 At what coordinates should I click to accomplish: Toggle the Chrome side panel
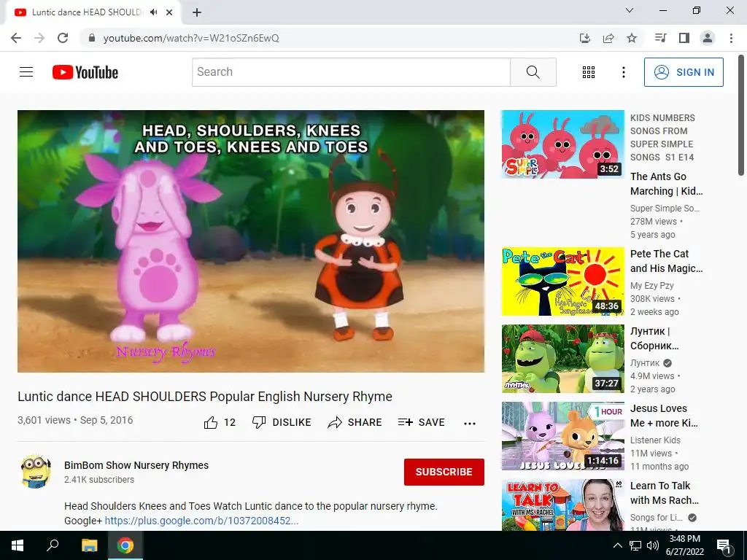(x=684, y=38)
